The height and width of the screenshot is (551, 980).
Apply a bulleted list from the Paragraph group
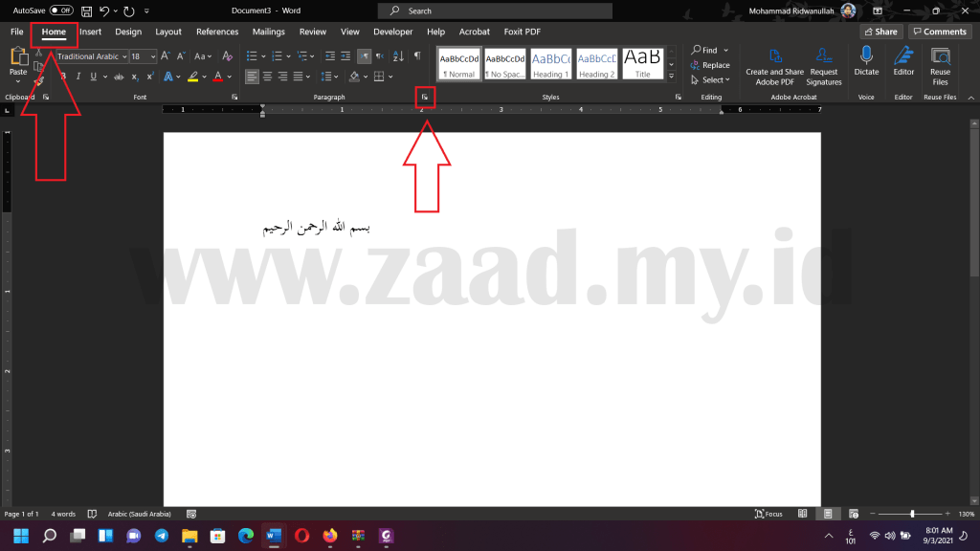251,55
